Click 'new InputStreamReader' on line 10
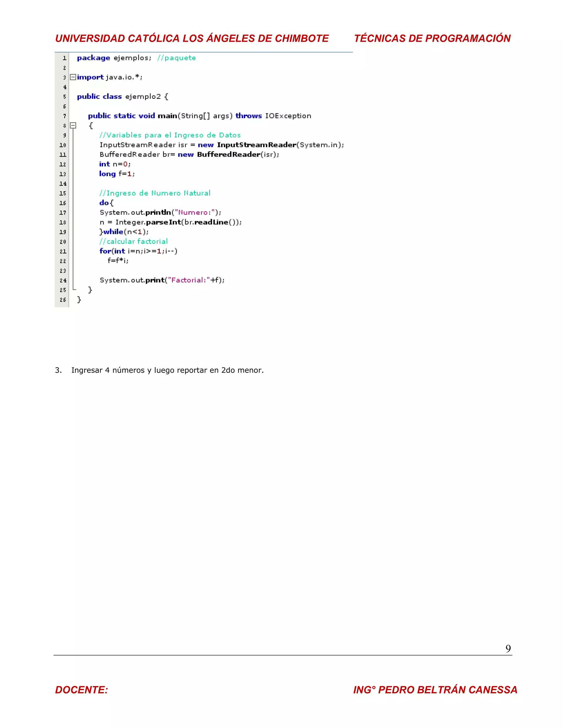The image size is (563, 728). click(x=247, y=145)
